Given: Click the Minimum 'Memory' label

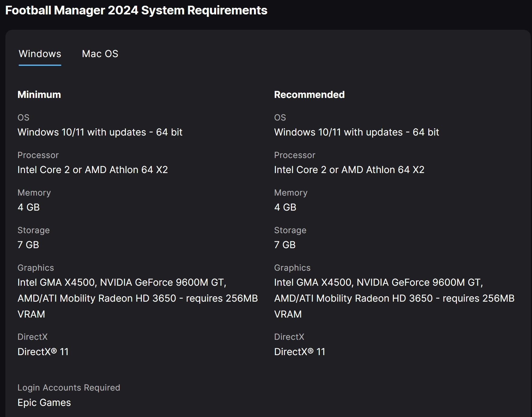Looking at the screenshot, I should [x=34, y=193].
